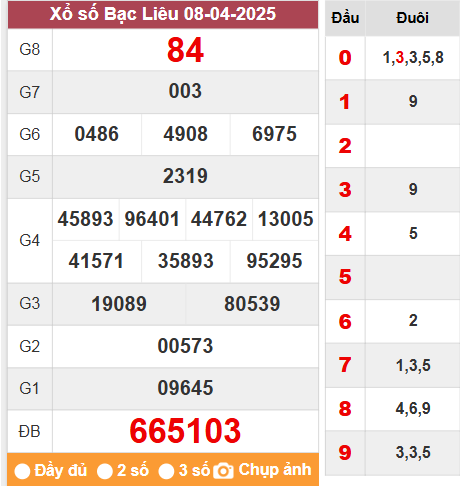Click the special prize number 665103

point(185,431)
